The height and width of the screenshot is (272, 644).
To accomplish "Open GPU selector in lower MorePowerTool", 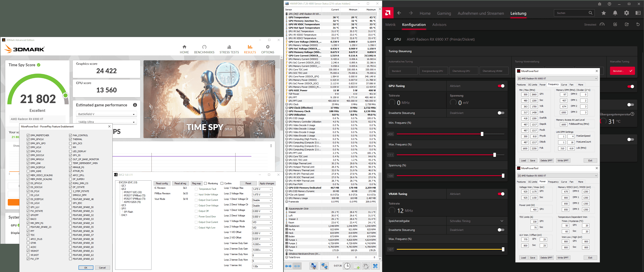I will (x=557, y=175).
